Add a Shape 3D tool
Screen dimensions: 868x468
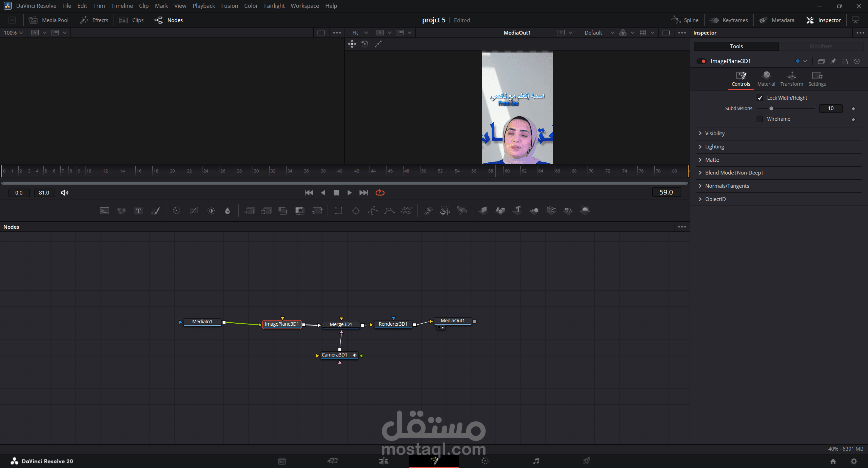point(500,210)
